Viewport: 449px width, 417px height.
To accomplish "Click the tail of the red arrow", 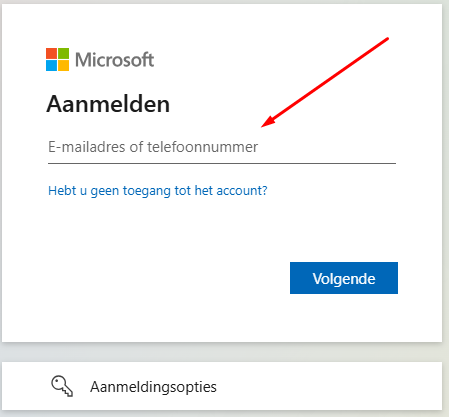I will [x=387, y=39].
